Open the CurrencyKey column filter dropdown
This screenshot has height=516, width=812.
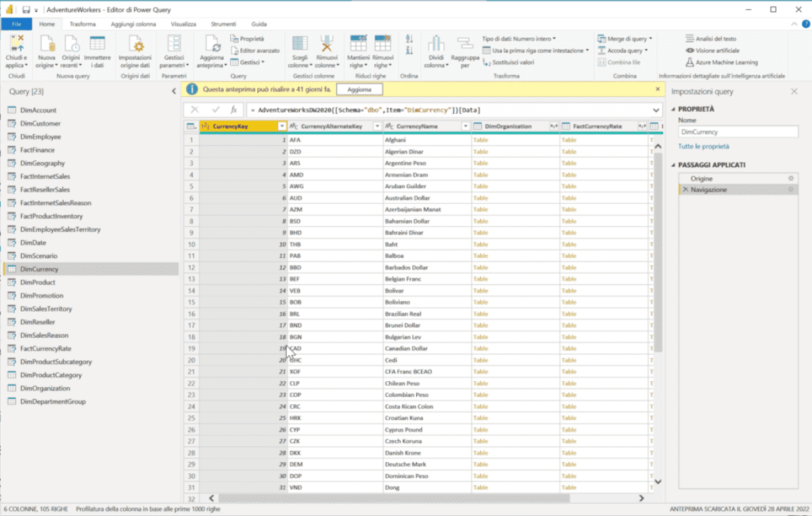pos(282,127)
